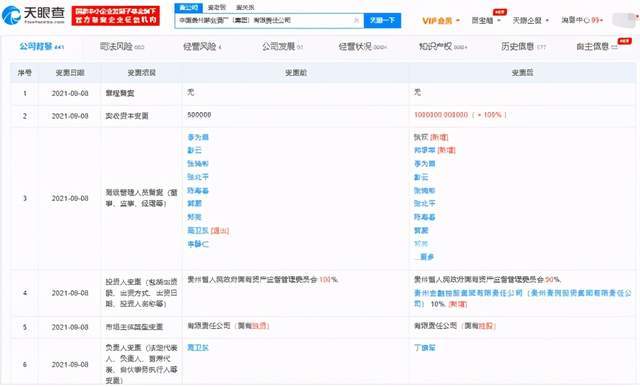Open 彭云 in the before-change column

click(194, 150)
